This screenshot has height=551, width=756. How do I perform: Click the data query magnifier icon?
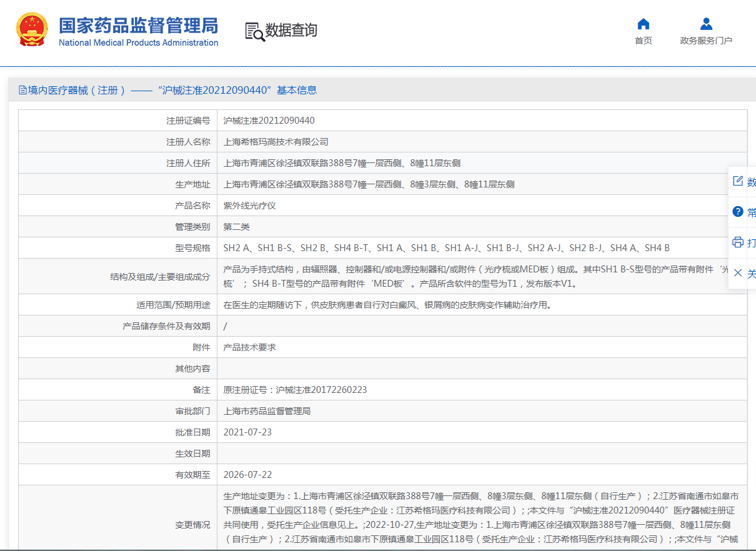point(254,31)
